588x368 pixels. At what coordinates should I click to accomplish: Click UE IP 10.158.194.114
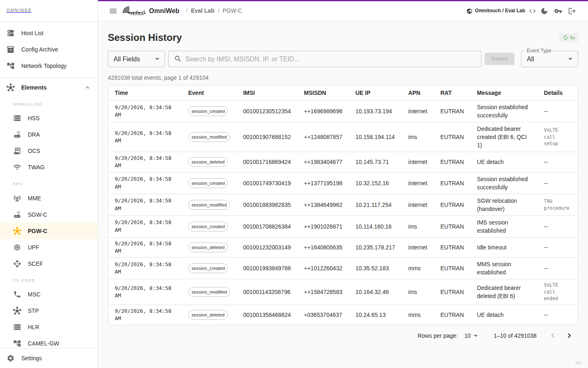click(375, 137)
